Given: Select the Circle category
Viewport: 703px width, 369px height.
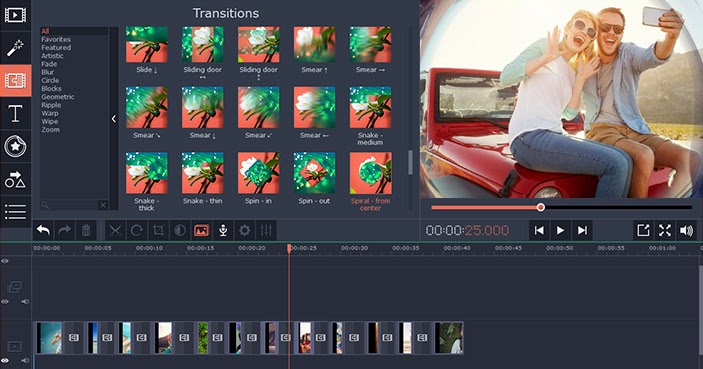Looking at the screenshot, I should pyautogui.click(x=50, y=81).
